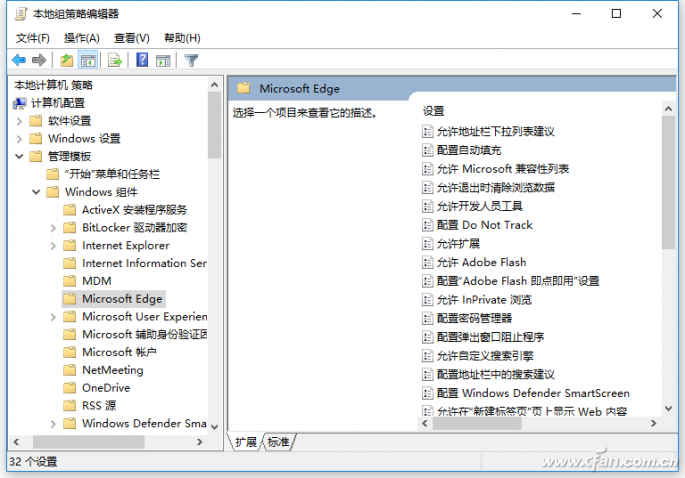Open the 操作(A) menu

click(x=82, y=38)
